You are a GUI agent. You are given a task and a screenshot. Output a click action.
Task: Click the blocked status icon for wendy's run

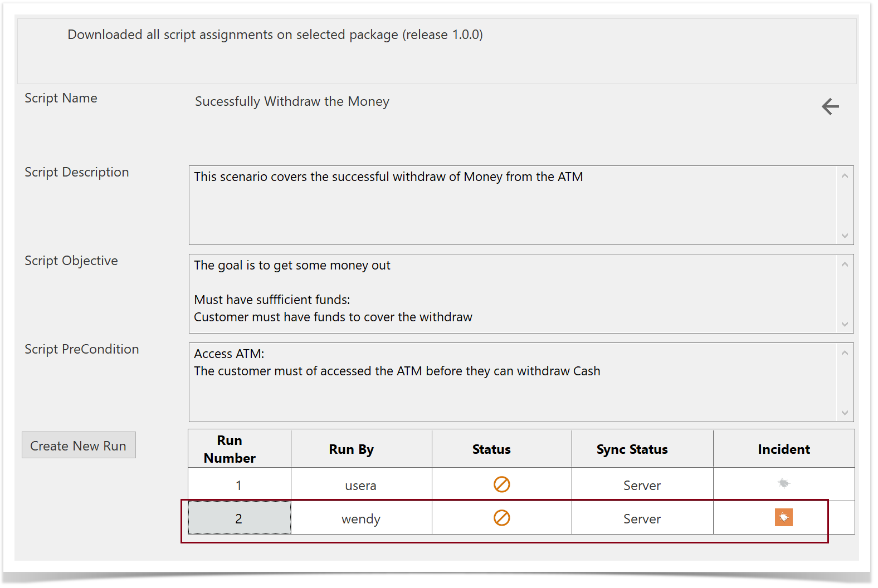tap(501, 518)
